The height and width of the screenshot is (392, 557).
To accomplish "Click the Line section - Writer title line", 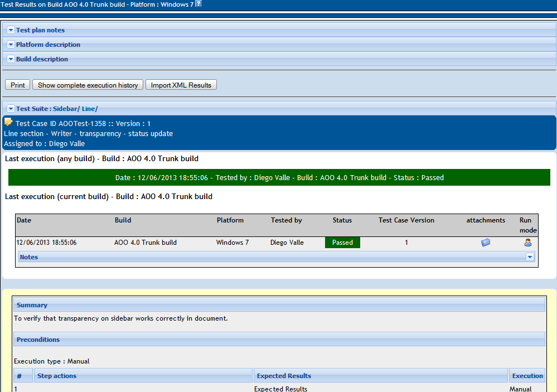I will click(x=89, y=134).
